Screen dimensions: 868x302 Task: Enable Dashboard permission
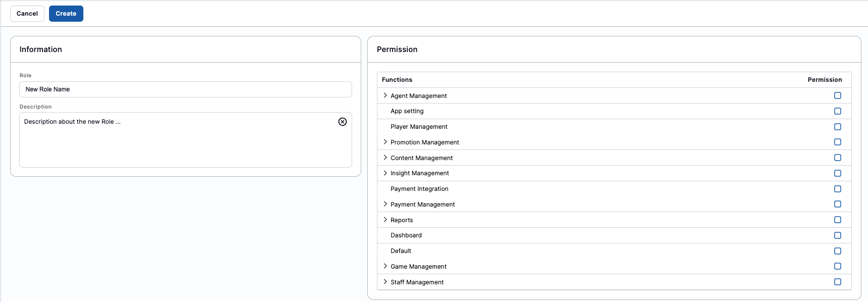tap(838, 235)
